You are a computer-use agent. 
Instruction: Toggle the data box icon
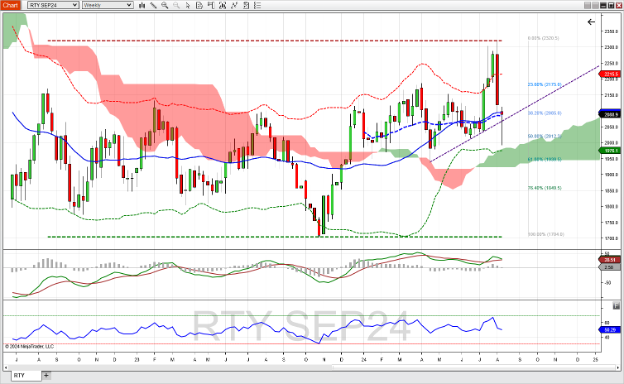pos(199,5)
